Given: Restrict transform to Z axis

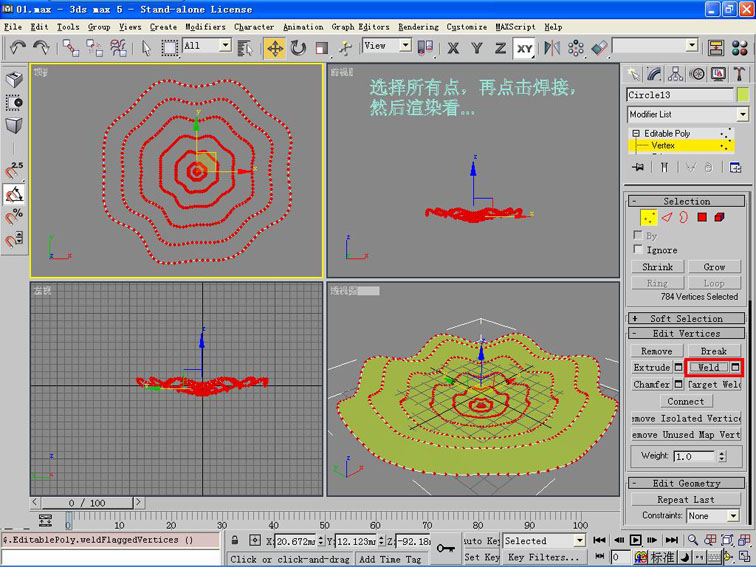Looking at the screenshot, I should tap(500, 48).
